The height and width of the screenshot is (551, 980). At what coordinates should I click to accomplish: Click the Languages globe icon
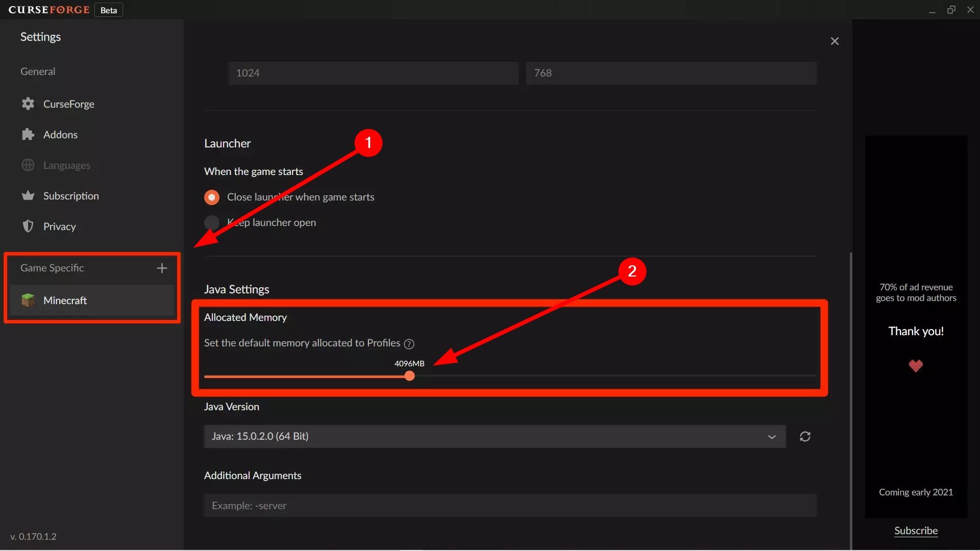pyautogui.click(x=28, y=165)
